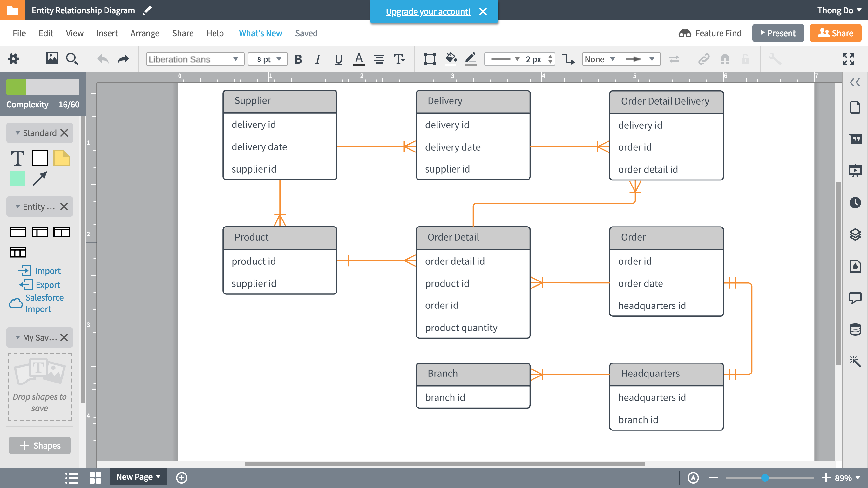868x488 pixels.
Task: Click the Fullscreen expand icon
Action: tap(848, 58)
